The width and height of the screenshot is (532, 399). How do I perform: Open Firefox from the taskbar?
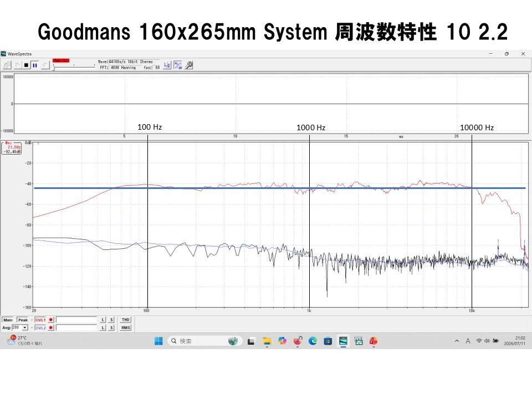coord(298,341)
